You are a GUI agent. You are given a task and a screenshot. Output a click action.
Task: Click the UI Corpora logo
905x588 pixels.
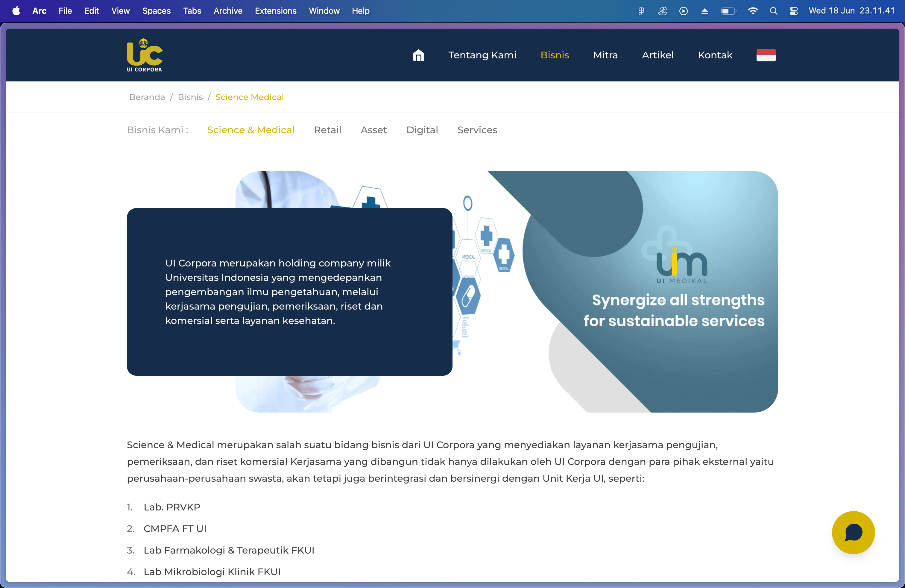coord(145,55)
